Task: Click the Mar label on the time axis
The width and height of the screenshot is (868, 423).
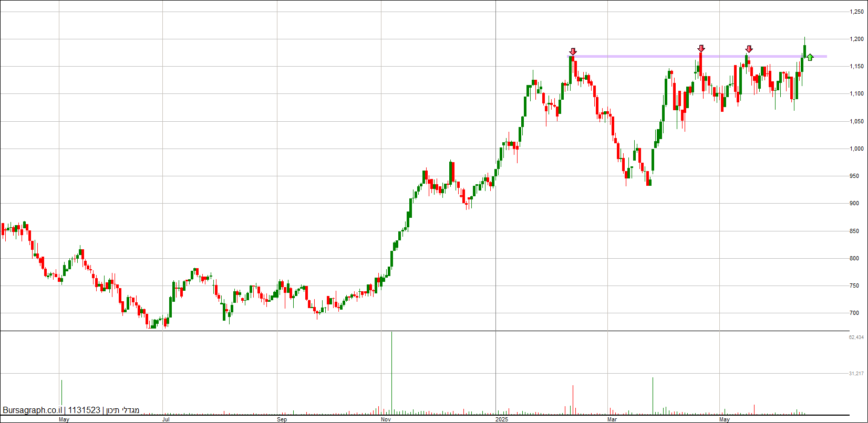Action: pos(612,419)
